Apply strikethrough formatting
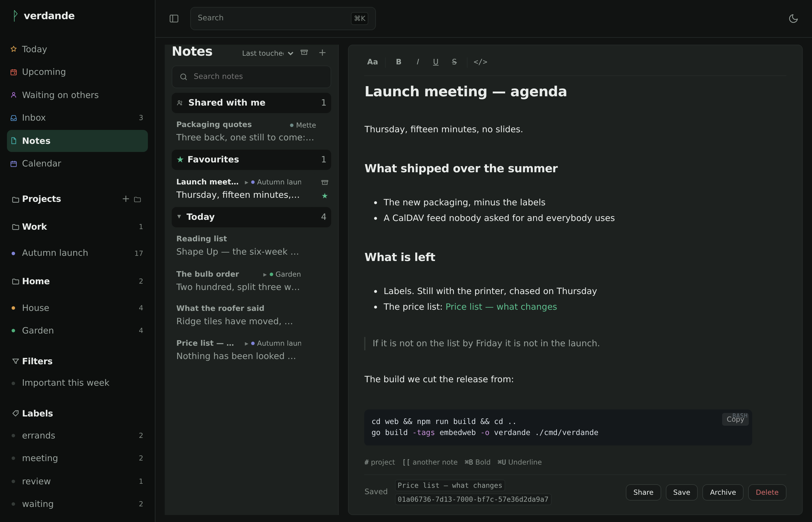Screen dimensions: 812x522 click(454, 62)
